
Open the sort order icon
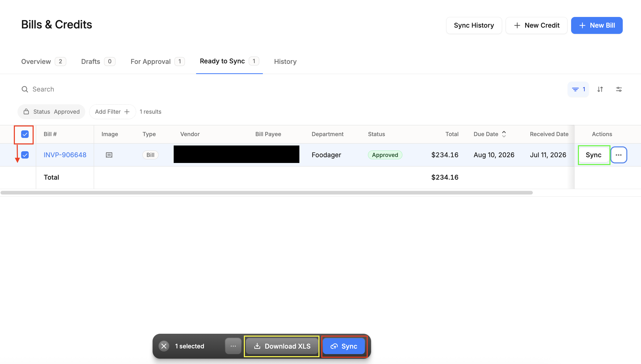click(600, 89)
